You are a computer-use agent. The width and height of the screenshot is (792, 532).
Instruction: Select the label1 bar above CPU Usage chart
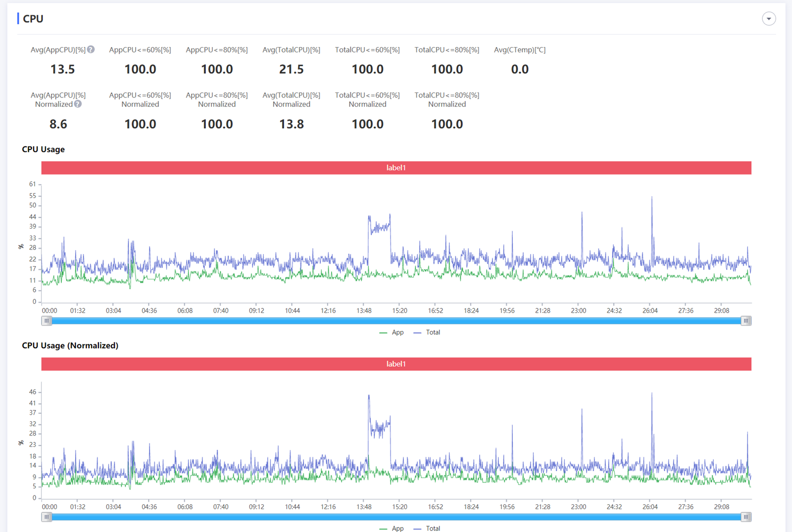click(396, 168)
